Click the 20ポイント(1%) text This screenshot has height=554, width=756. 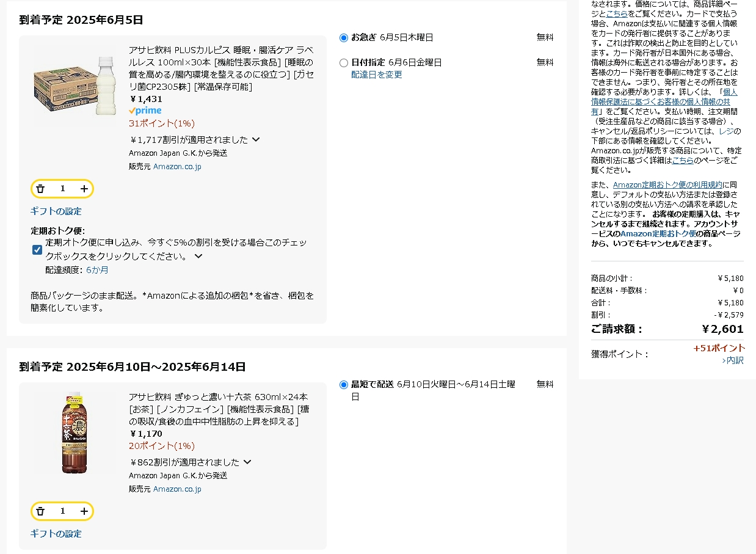click(x=162, y=446)
